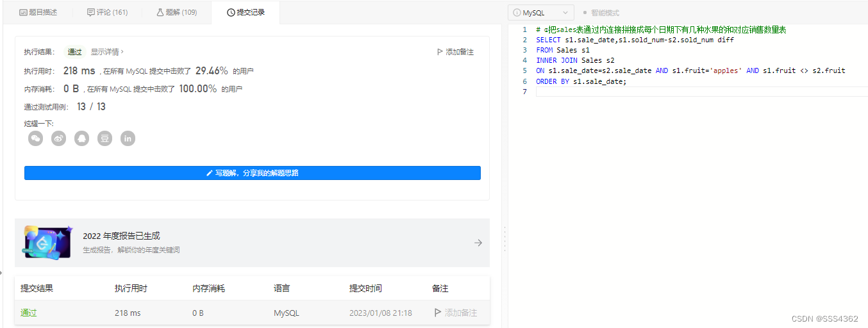Click the 执行用时 column header
Image resolution: width=868 pixels, height=328 pixels.
[131, 289]
